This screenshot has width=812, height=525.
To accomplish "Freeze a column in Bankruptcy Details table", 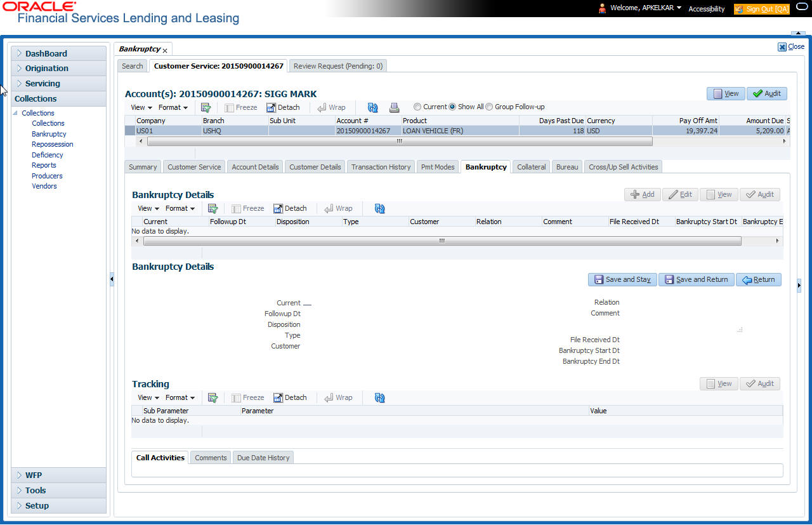I will click(x=248, y=208).
